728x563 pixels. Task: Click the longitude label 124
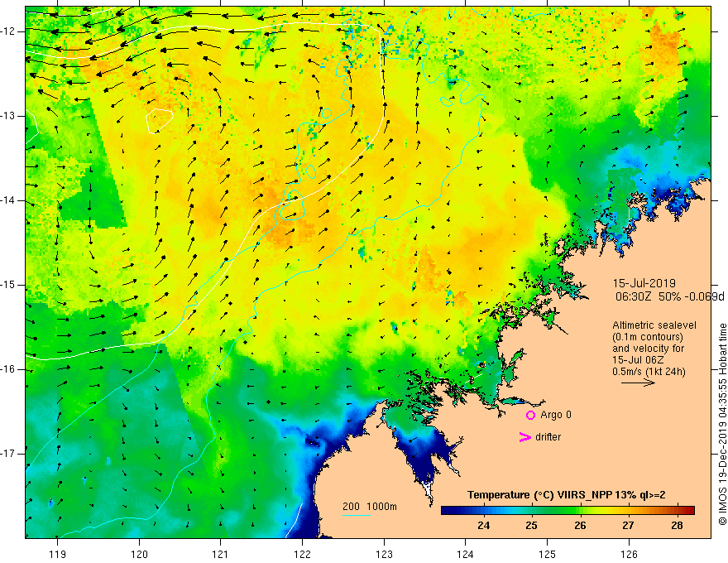coord(466,554)
